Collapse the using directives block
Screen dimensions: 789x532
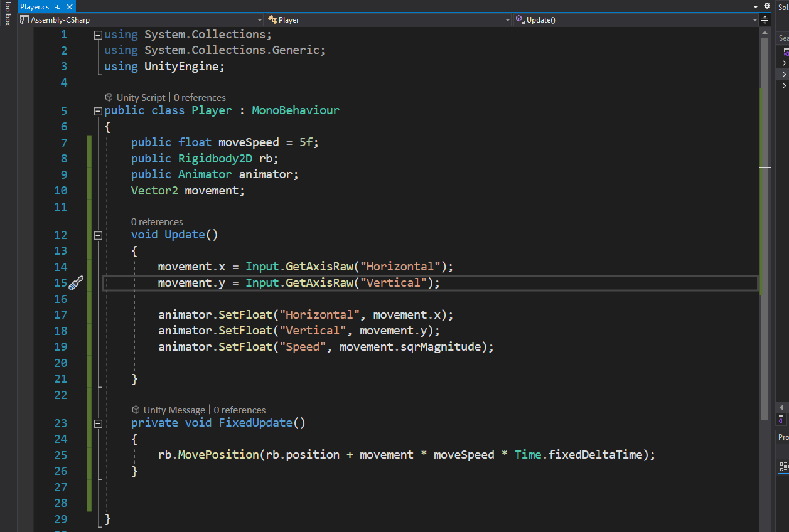(x=98, y=35)
